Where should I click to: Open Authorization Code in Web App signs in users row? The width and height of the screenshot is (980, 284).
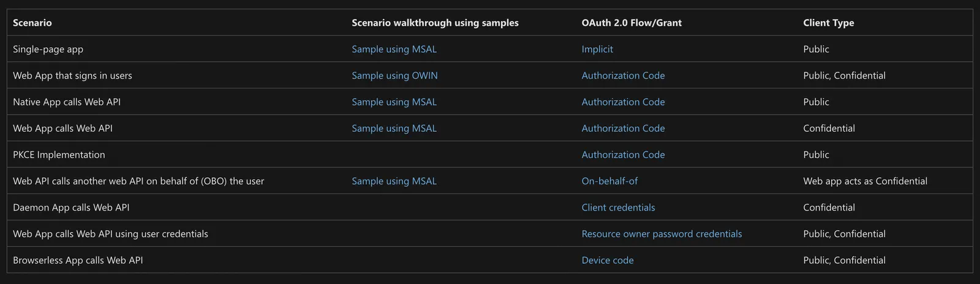click(623, 75)
